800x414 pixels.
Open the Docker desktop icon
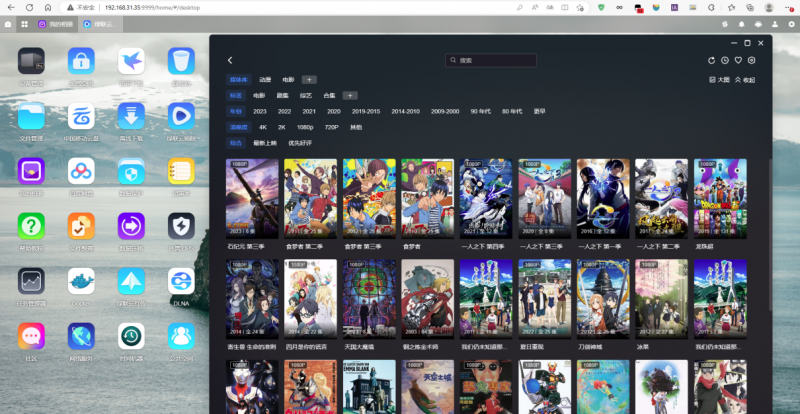coord(81,281)
